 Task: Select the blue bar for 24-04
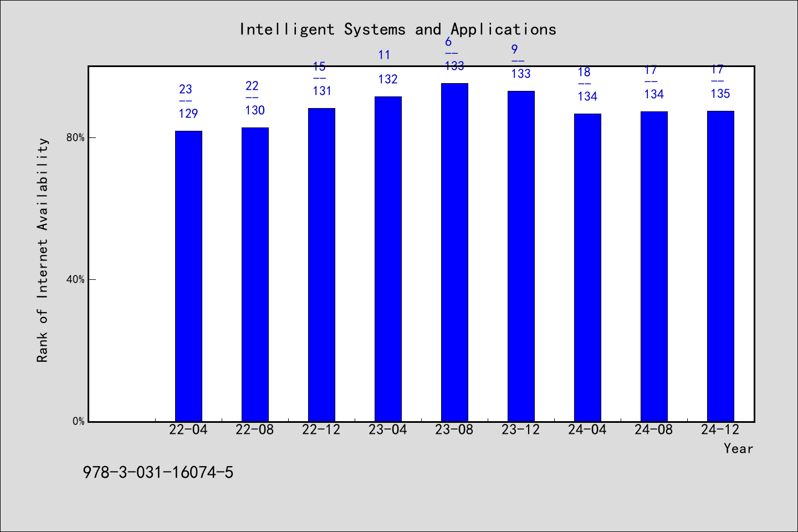pyautogui.click(x=587, y=268)
